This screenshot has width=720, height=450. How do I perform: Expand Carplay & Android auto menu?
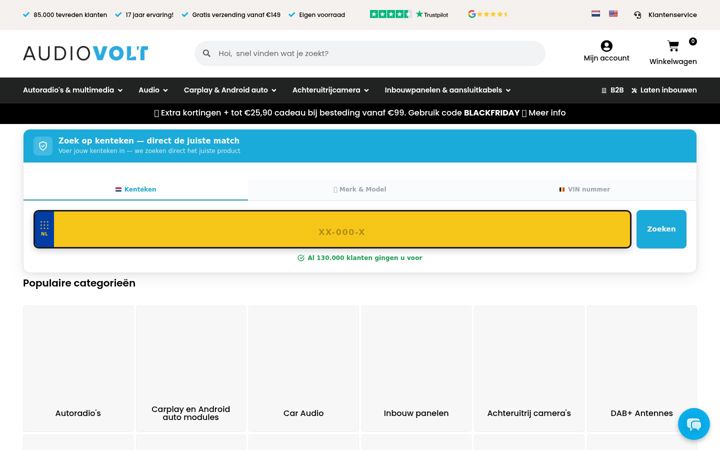tap(230, 90)
